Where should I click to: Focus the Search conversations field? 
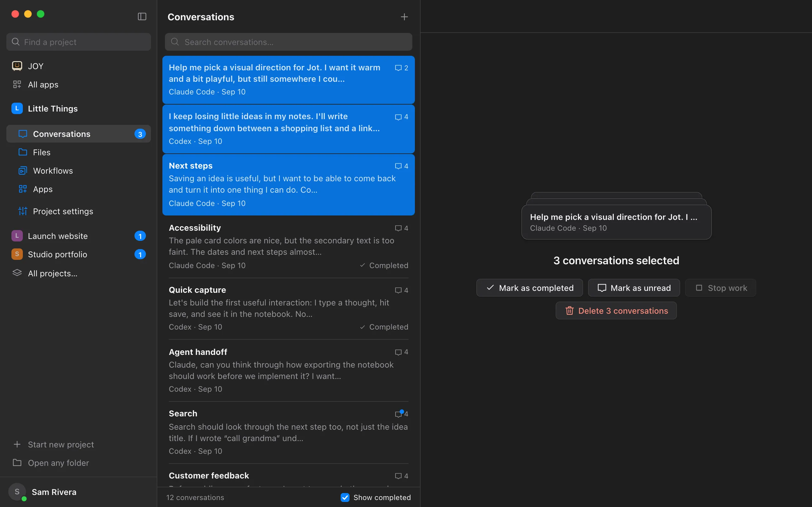coord(289,42)
